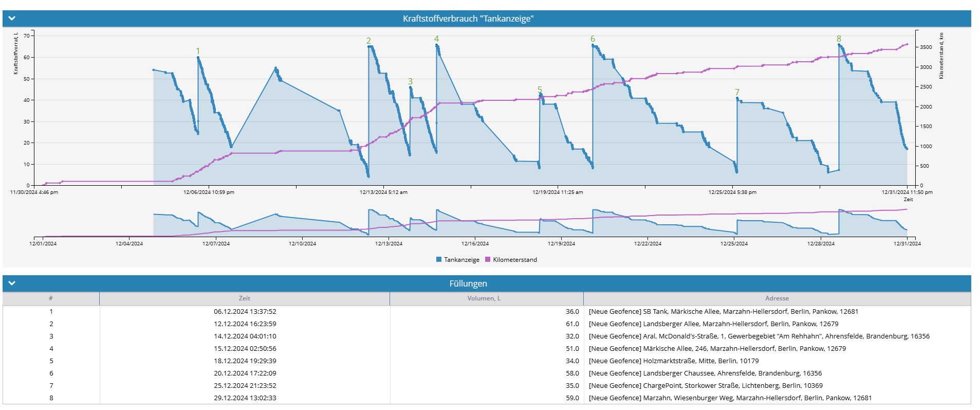Click green fill marker 3 on chart
The image size is (980, 410).
coord(410,82)
